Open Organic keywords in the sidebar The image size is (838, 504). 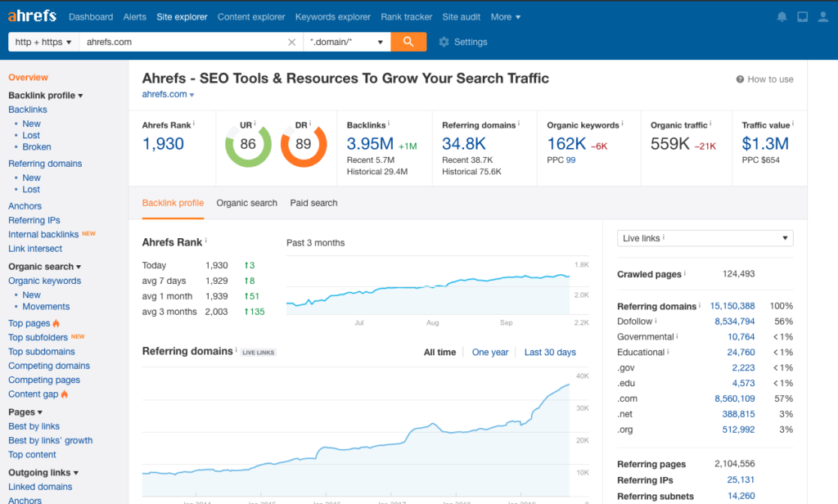(x=45, y=281)
